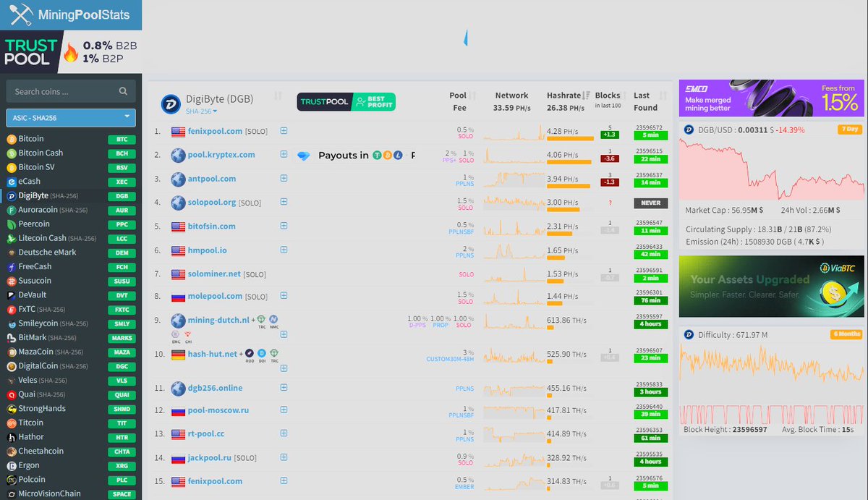This screenshot has width=868, height=500.
Task: Click the globe icon beside antpool.com
Action: [178, 179]
